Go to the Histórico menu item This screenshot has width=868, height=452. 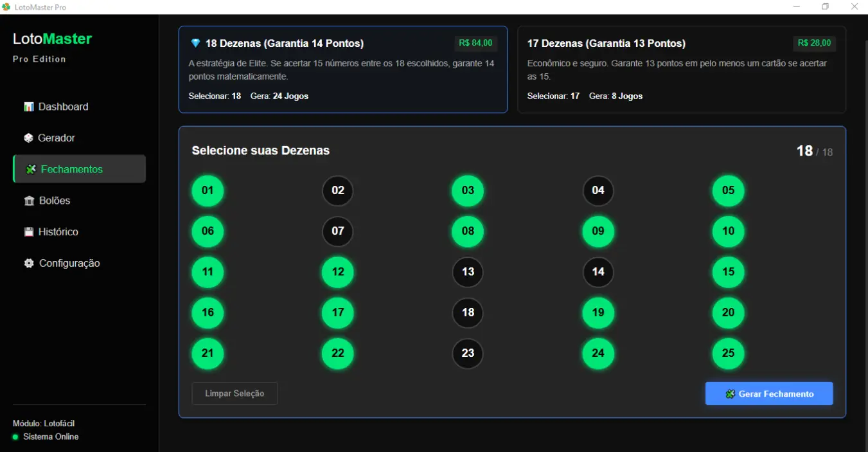[x=58, y=232]
